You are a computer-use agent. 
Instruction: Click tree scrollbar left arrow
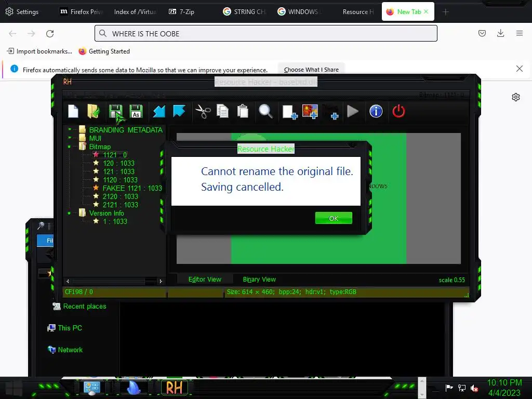click(x=68, y=281)
